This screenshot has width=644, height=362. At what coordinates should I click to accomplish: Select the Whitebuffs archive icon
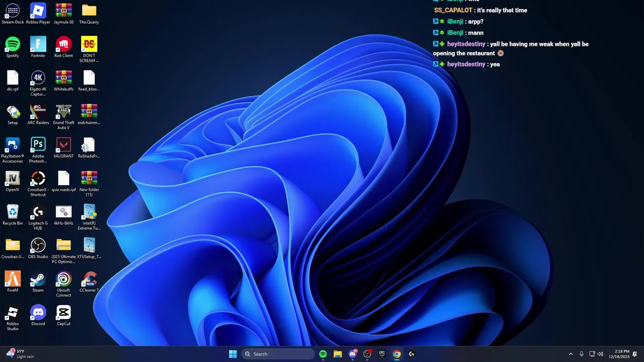coord(63,80)
